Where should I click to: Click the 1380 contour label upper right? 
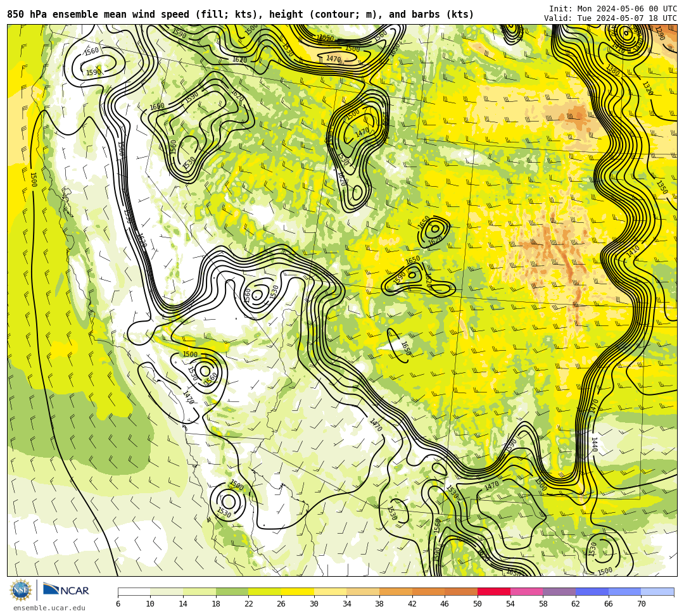point(612,70)
